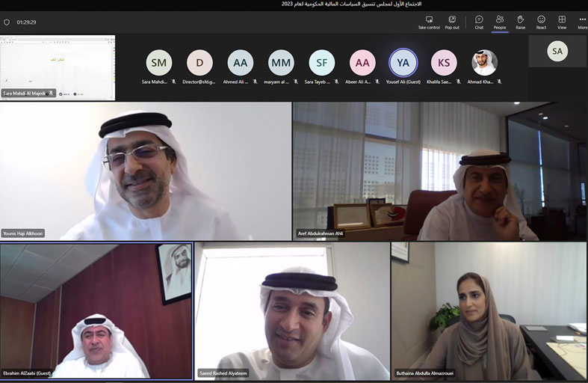
Task: Select the YA avatar for Yousef Ali
Action: (x=403, y=63)
